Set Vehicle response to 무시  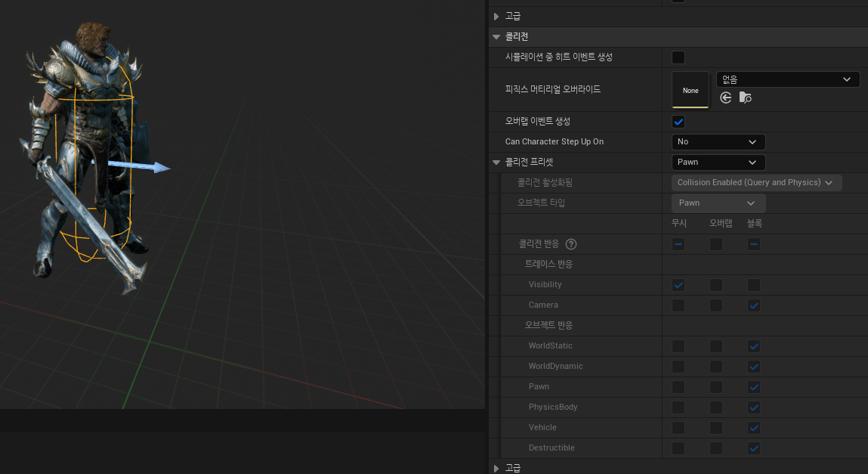point(678,428)
